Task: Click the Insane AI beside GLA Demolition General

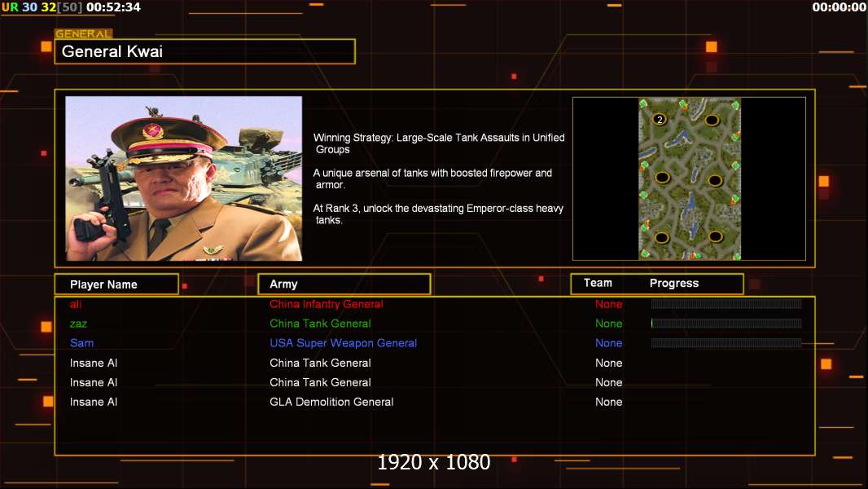Action: pyautogui.click(x=94, y=402)
